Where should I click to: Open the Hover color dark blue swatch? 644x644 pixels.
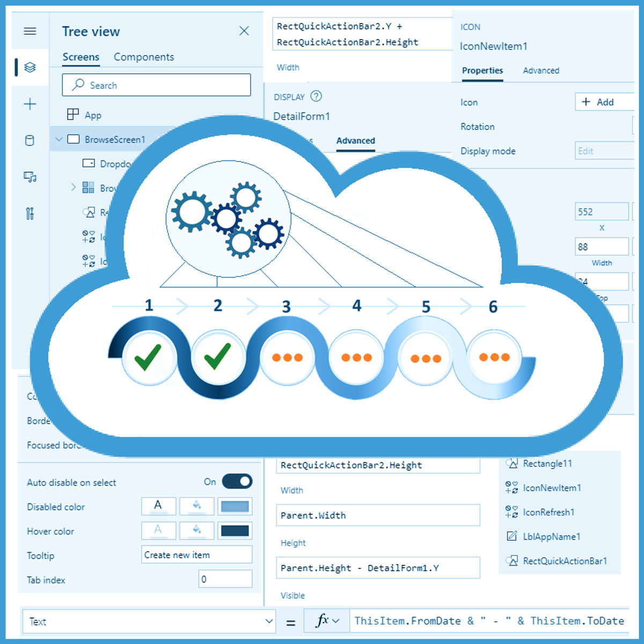pos(235,530)
